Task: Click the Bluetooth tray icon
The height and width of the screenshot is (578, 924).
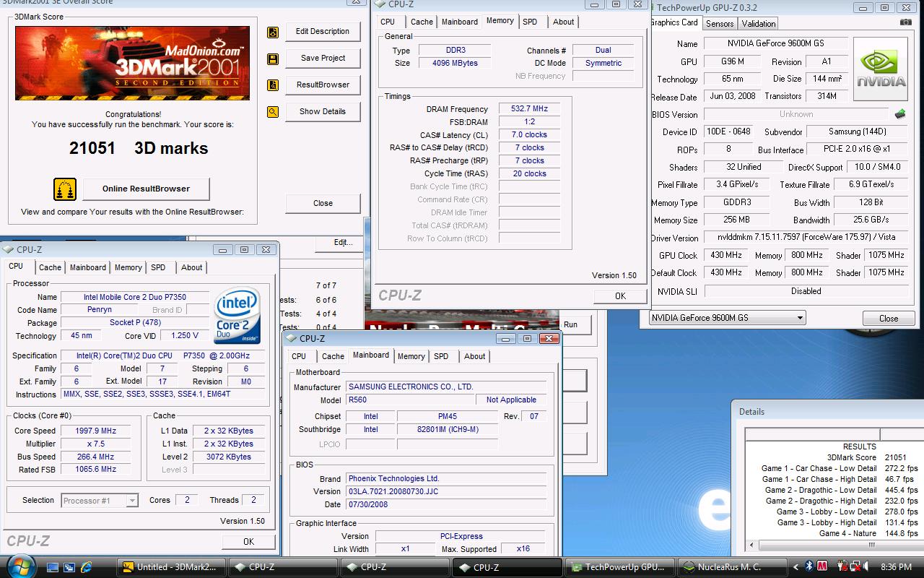Action: click(x=809, y=567)
